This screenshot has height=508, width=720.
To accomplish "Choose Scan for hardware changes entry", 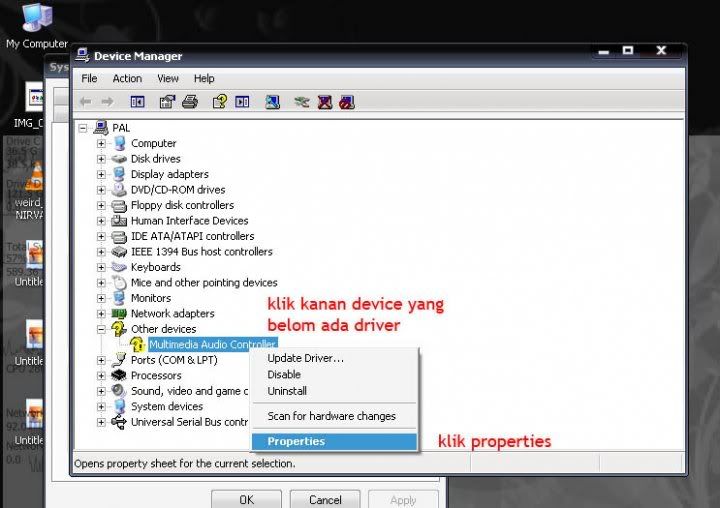I will click(334, 416).
